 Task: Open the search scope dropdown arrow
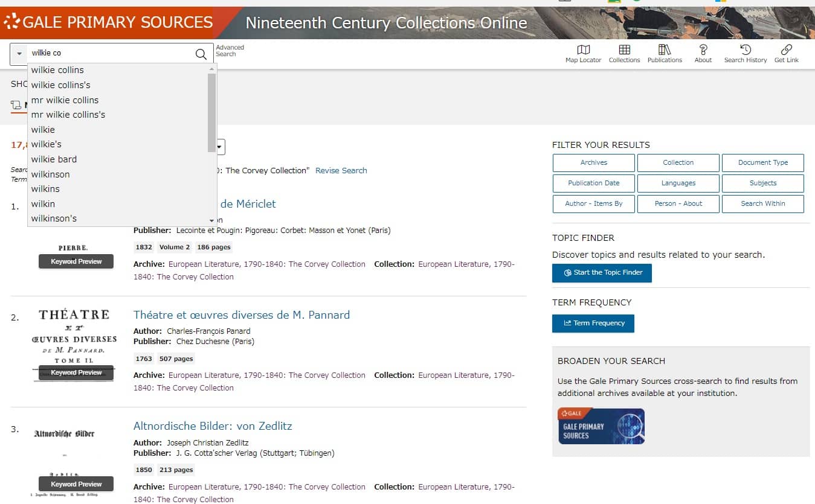[19, 54]
